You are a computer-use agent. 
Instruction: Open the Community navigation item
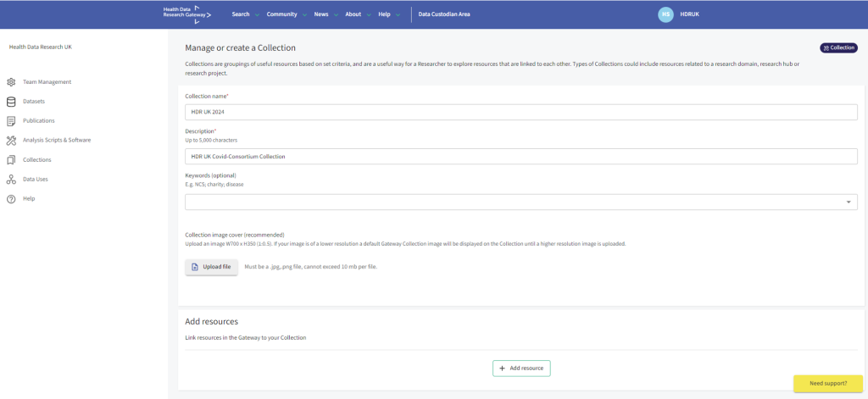pos(281,14)
